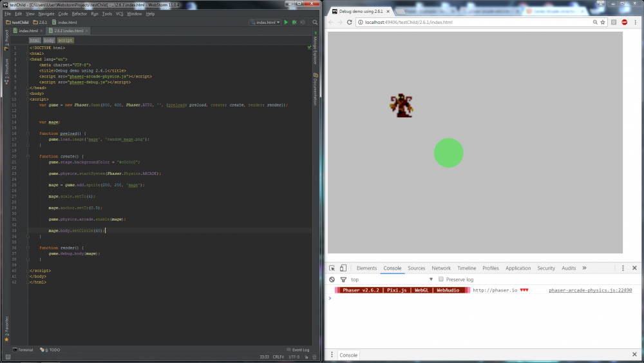Click the console input prompt
The image size is (644, 363).
point(482,298)
